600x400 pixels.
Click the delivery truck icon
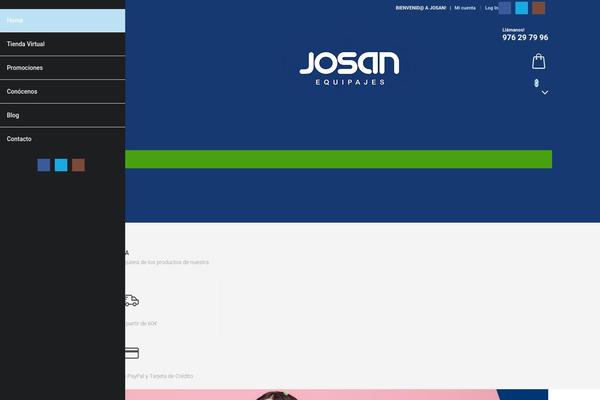132,300
